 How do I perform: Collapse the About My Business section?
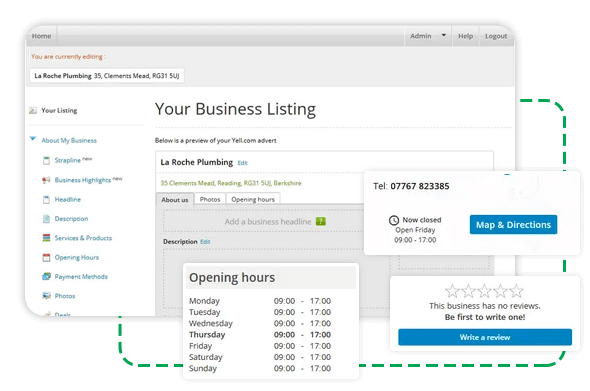(x=33, y=139)
